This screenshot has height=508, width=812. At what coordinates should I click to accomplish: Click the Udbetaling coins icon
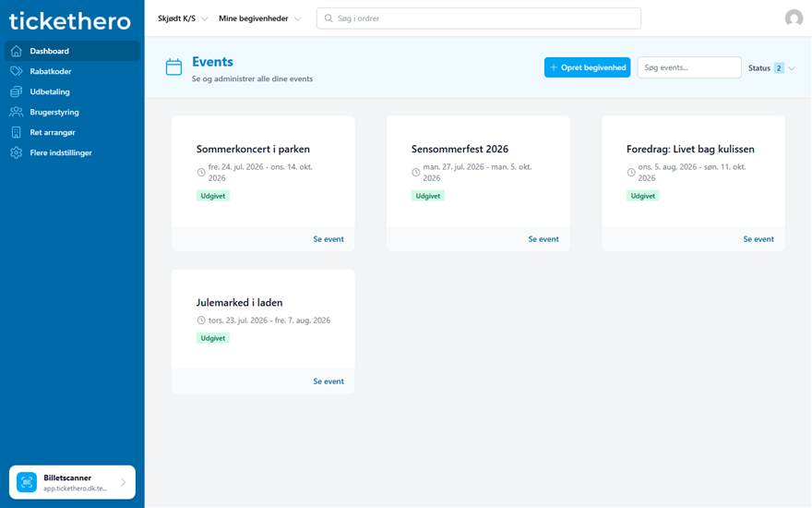16,91
